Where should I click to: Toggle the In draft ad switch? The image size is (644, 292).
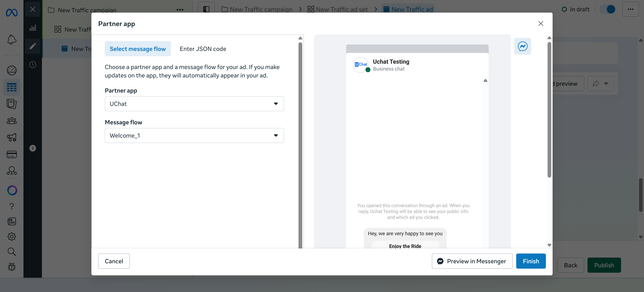[x=607, y=10]
